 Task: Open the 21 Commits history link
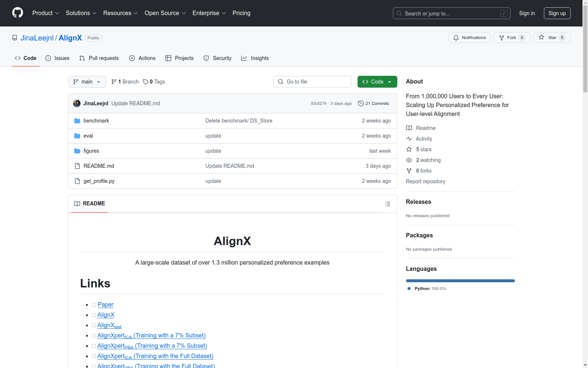pyautogui.click(x=373, y=103)
